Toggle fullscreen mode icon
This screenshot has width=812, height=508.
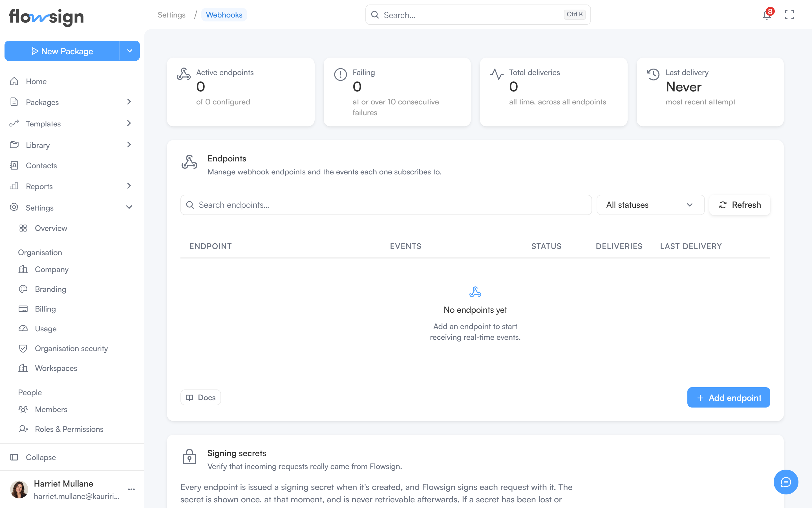pyautogui.click(x=789, y=15)
